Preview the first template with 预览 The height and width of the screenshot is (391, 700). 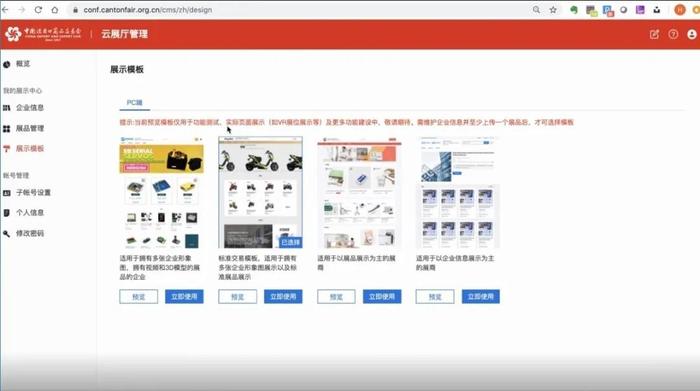[138, 296]
